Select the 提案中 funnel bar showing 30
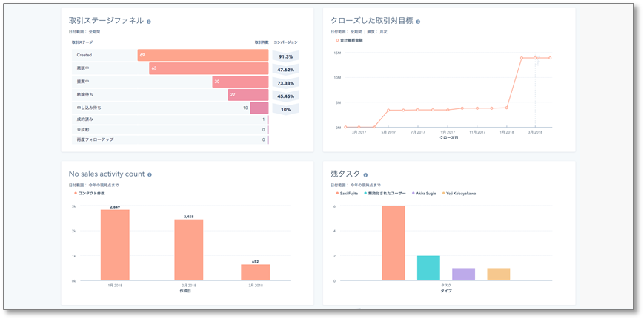The height and width of the screenshot is (325, 644). 240,82
